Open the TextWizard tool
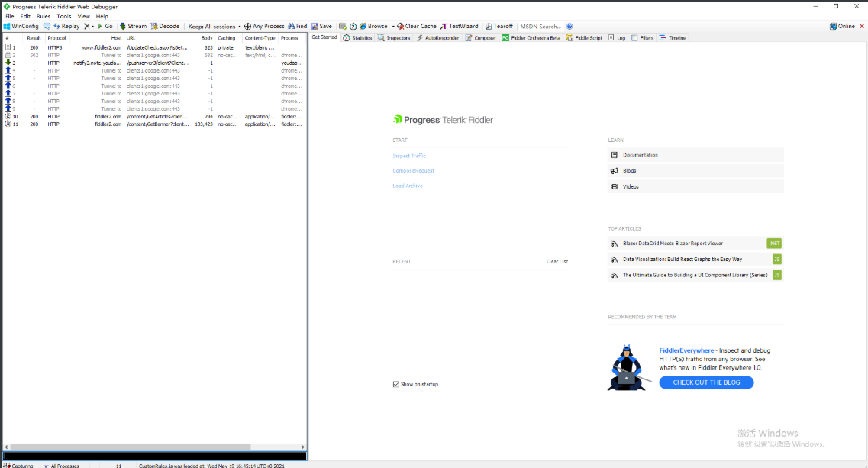Viewport: 868px width, 468px height. click(x=459, y=26)
